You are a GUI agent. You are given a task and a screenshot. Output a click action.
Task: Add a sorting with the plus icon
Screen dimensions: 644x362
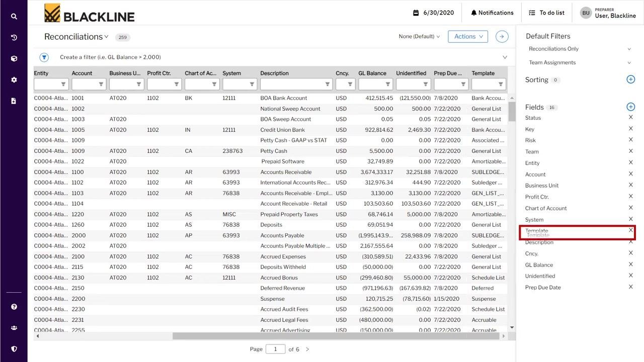click(630, 79)
